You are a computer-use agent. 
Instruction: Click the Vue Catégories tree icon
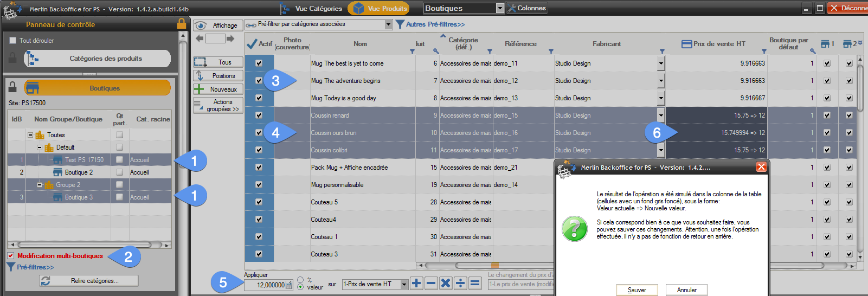[x=285, y=8]
